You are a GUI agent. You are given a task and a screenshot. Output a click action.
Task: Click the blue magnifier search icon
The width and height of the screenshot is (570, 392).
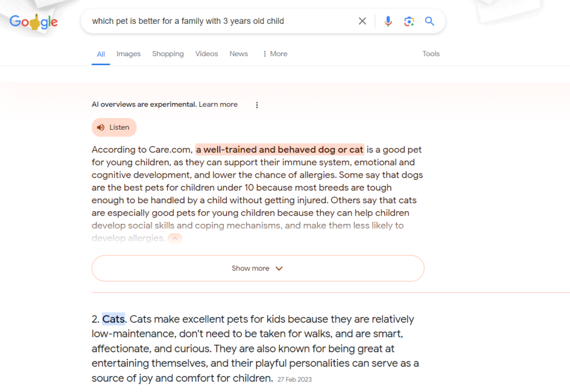click(x=429, y=21)
